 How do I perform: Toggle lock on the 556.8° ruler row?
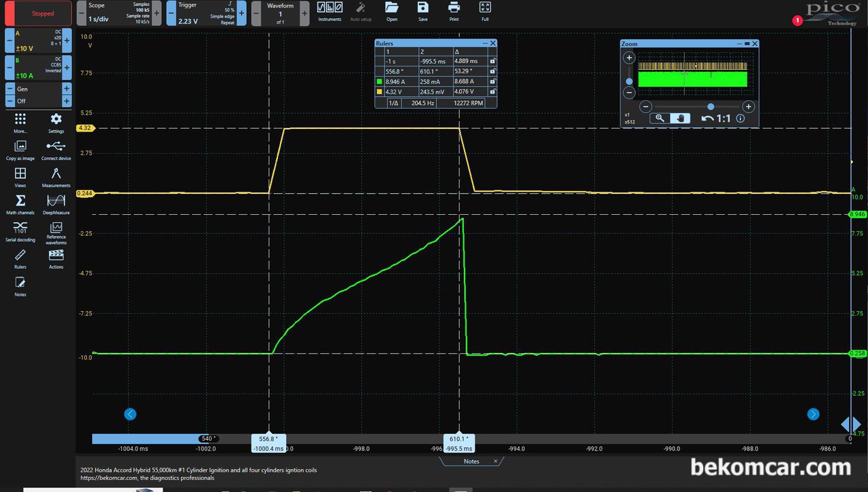tap(492, 70)
